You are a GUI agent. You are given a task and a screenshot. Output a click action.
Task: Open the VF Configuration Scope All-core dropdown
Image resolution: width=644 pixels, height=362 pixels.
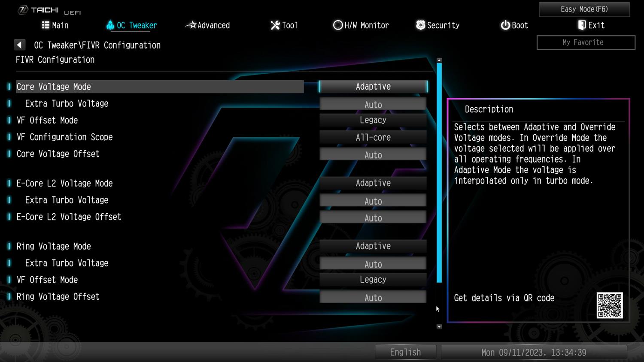[x=373, y=137]
